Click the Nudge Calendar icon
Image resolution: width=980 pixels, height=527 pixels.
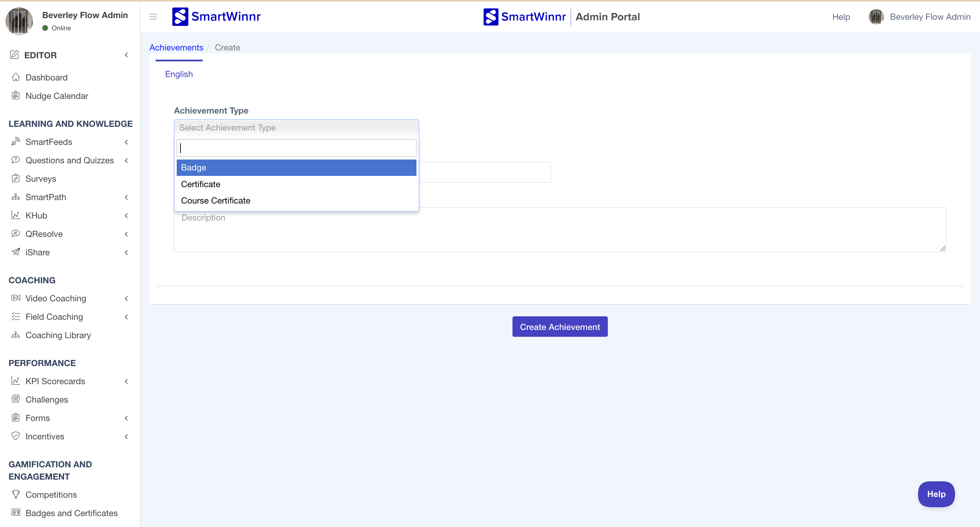point(16,95)
